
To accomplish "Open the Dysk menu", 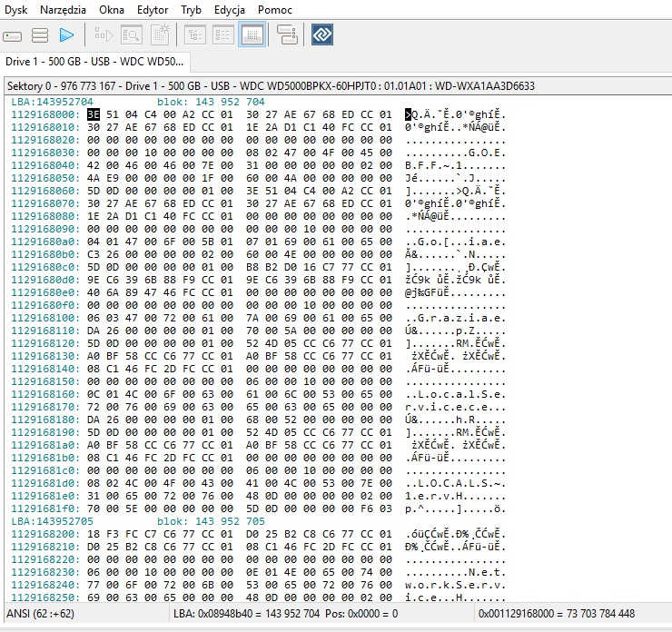I will 15,10.
